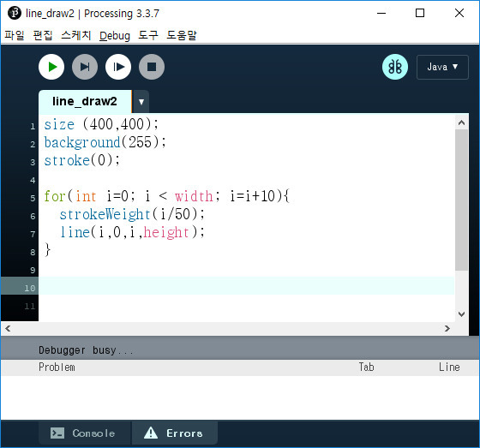The image size is (480, 448).
Task: Open the Java mode dropdown
Action: coord(442,67)
